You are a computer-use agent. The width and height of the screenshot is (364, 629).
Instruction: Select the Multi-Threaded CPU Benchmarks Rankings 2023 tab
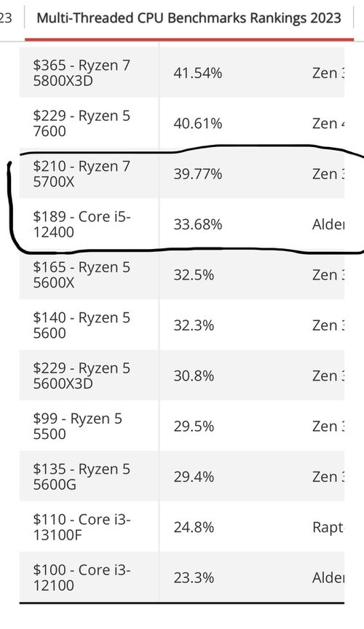click(x=189, y=18)
